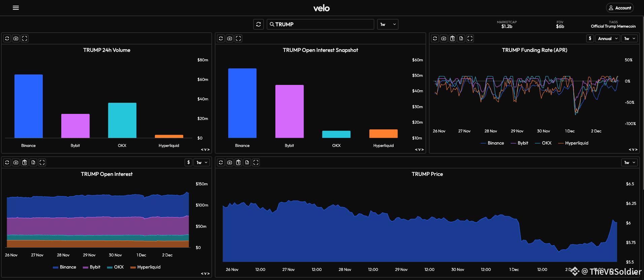Toggle Bybit series in Funding Rate legend
The height and width of the screenshot is (280, 644).
click(519, 143)
